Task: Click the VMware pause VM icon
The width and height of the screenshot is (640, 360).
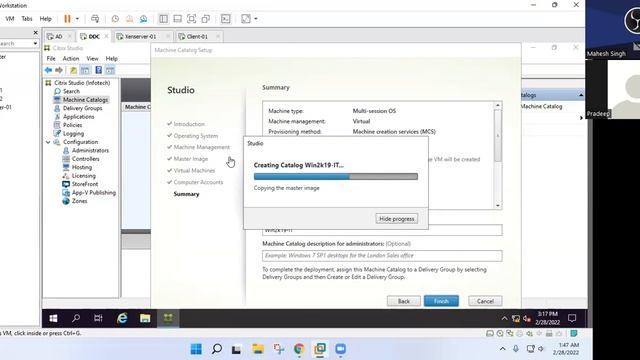Action: click(67, 19)
